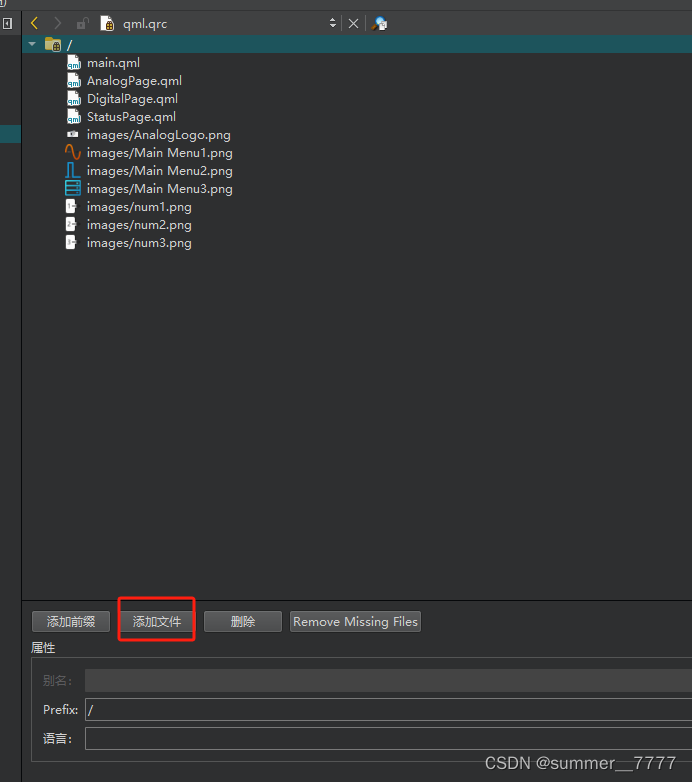The image size is (692, 782).
Task: Click the 添加文件 (Add Files) button
Action: click(x=157, y=621)
